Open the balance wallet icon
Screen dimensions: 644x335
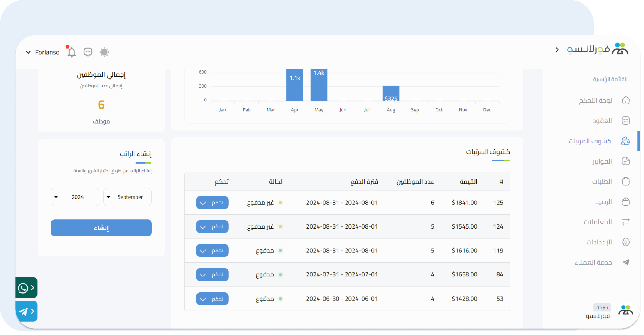626,201
